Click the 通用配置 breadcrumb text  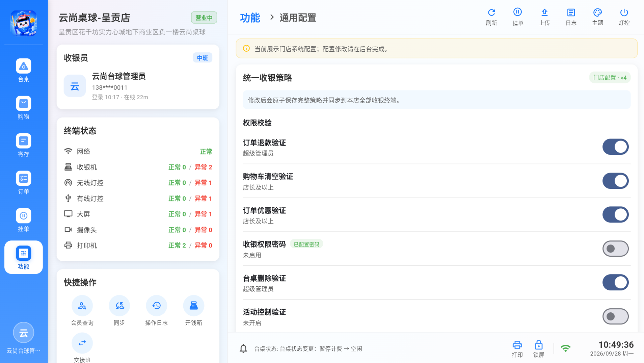coord(298,18)
